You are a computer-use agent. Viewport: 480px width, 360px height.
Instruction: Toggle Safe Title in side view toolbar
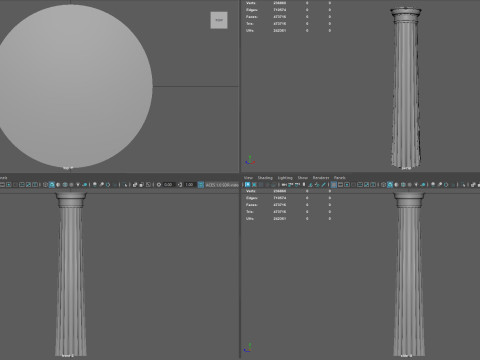[373, 184]
